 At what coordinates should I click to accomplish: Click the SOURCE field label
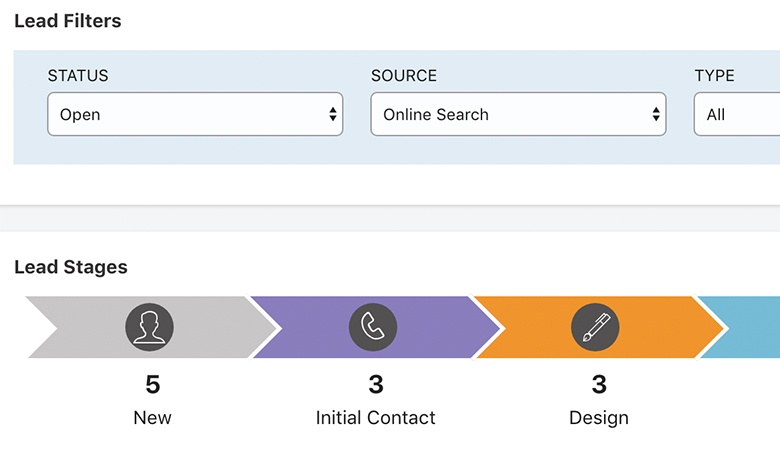[404, 76]
